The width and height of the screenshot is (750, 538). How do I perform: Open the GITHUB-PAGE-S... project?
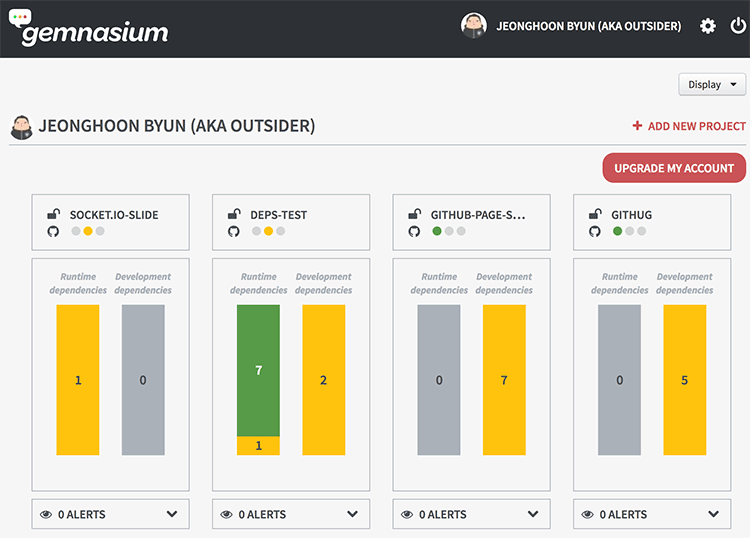tap(478, 215)
